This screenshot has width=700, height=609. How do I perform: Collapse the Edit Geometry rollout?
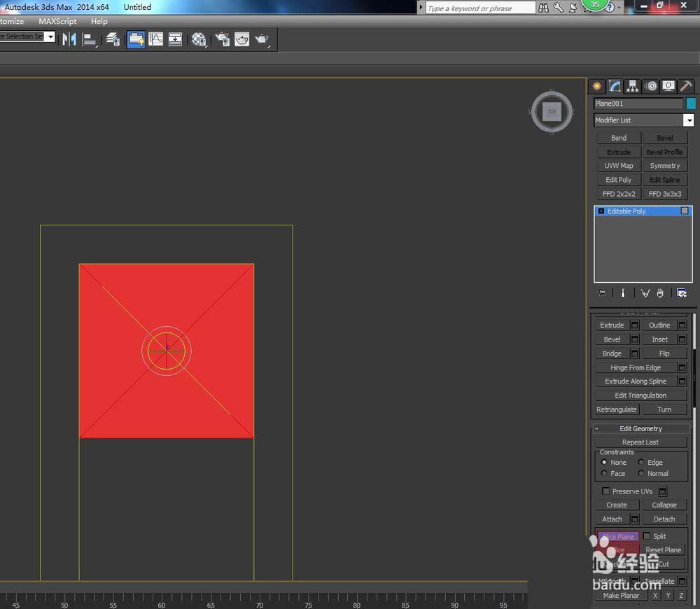pos(597,428)
